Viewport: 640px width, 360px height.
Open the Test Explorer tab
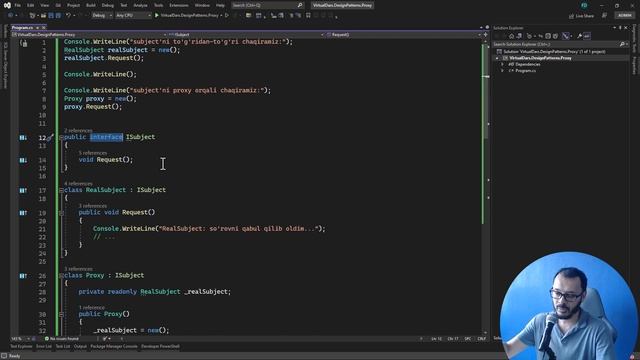pyautogui.click(x=21, y=347)
